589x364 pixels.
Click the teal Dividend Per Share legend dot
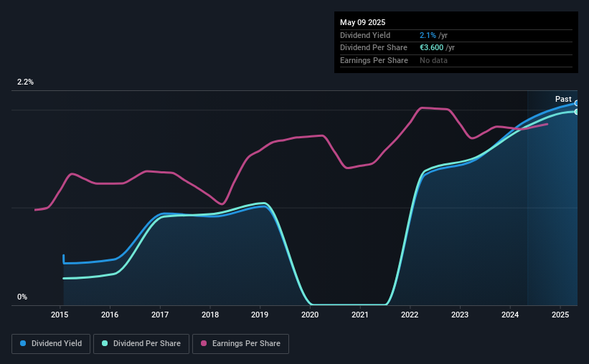click(x=105, y=343)
